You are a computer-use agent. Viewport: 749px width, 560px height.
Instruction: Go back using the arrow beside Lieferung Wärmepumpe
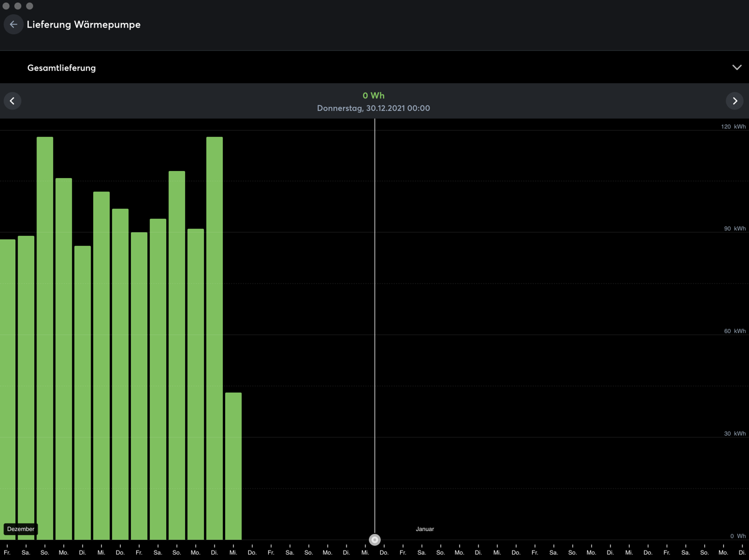point(13,25)
